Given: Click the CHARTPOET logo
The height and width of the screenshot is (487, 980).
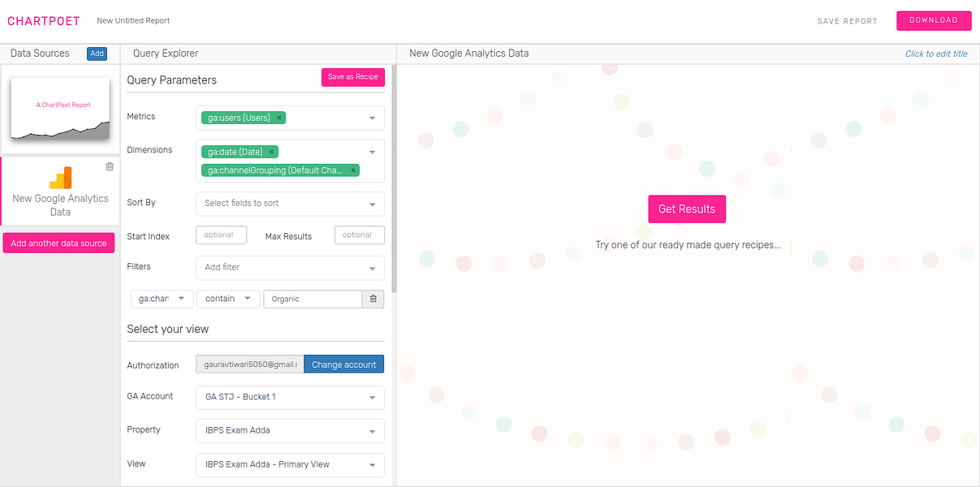Looking at the screenshot, I should coord(44,21).
